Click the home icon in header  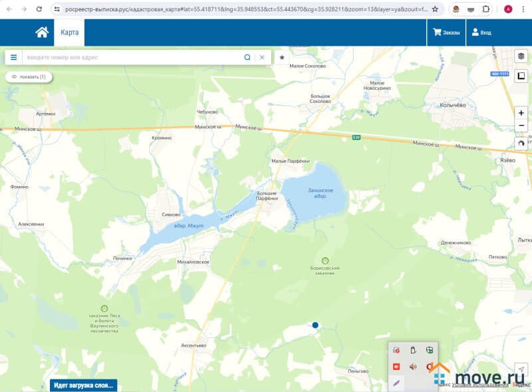pos(42,33)
